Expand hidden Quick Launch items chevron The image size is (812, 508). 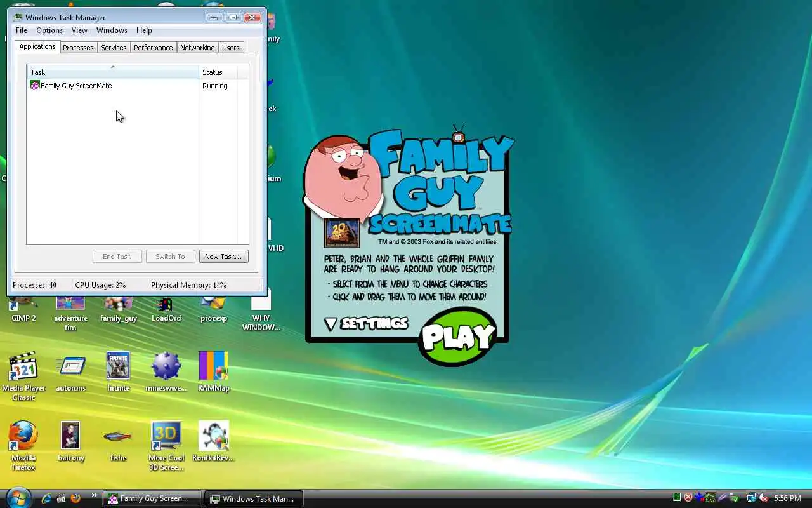[x=95, y=495]
